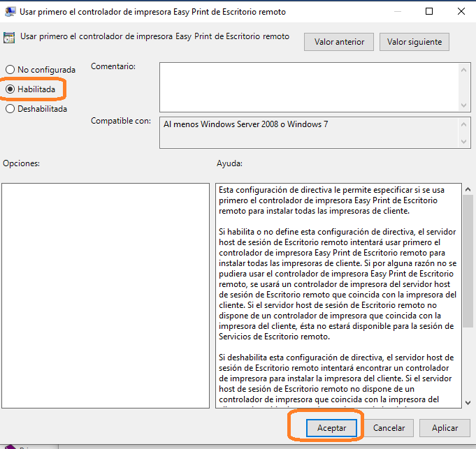This screenshot has width=476, height=449.
Task: Click Compatible con scroll up arrow
Action: pos(463,124)
